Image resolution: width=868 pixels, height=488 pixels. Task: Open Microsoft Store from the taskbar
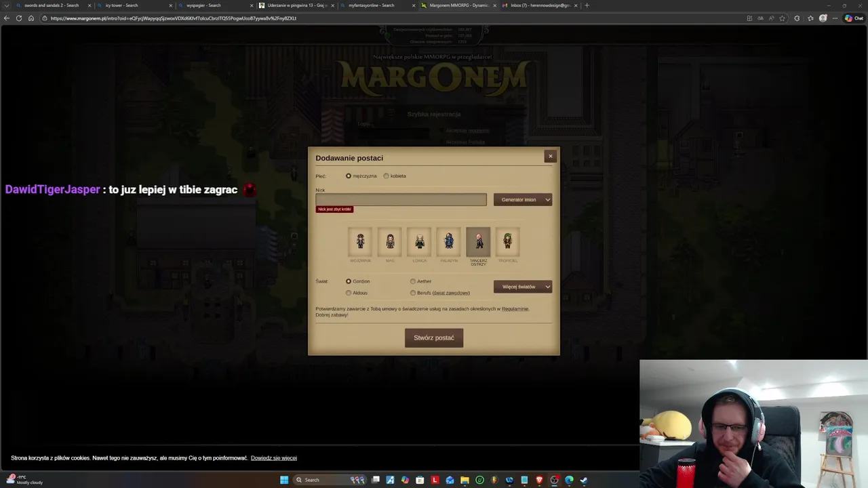(x=420, y=480)
